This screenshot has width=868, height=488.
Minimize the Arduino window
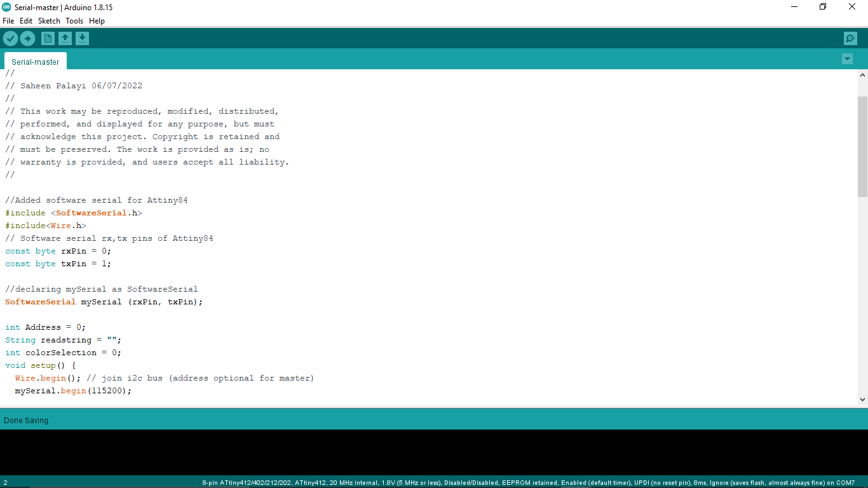tap(794, 7)
